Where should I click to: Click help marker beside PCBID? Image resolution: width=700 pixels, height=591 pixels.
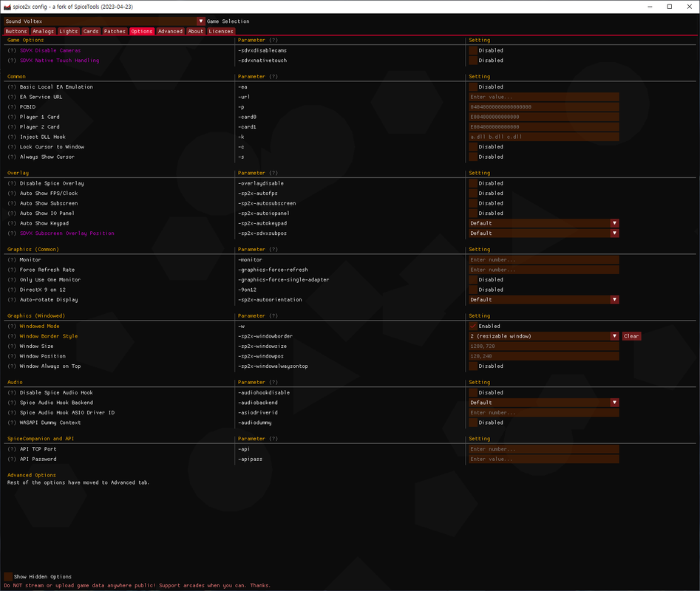(12, 107)
